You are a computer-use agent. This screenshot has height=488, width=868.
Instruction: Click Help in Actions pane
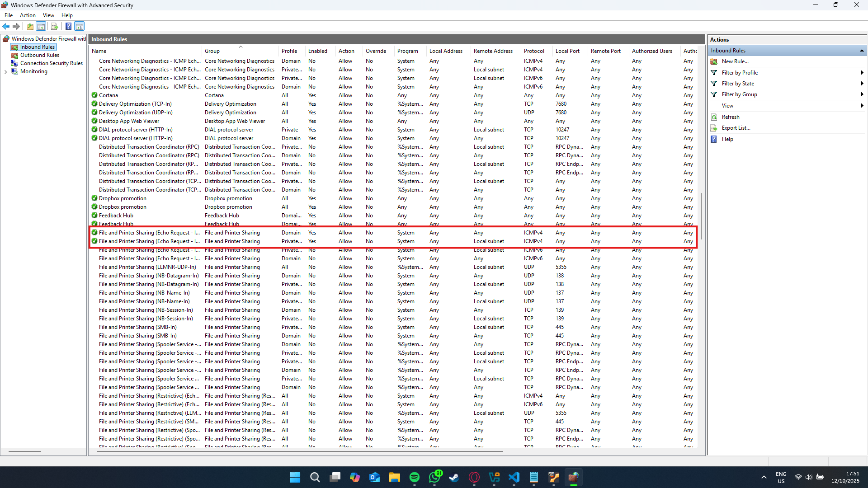(727, 139)
